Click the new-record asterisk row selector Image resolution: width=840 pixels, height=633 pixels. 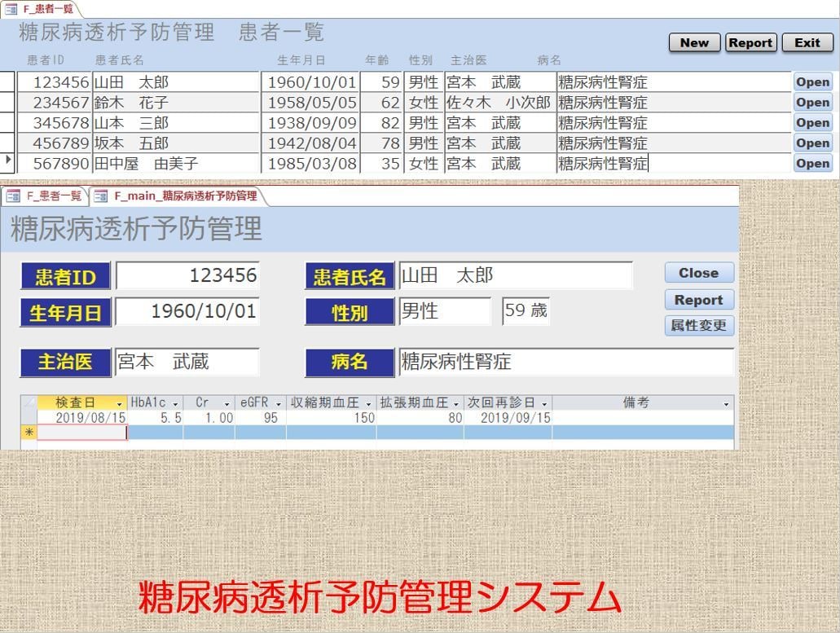point(29,432)
